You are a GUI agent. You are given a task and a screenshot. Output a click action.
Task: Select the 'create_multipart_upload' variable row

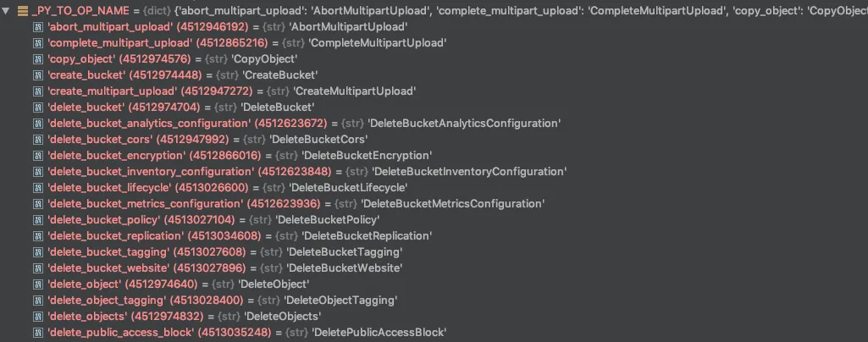point(113,91)
